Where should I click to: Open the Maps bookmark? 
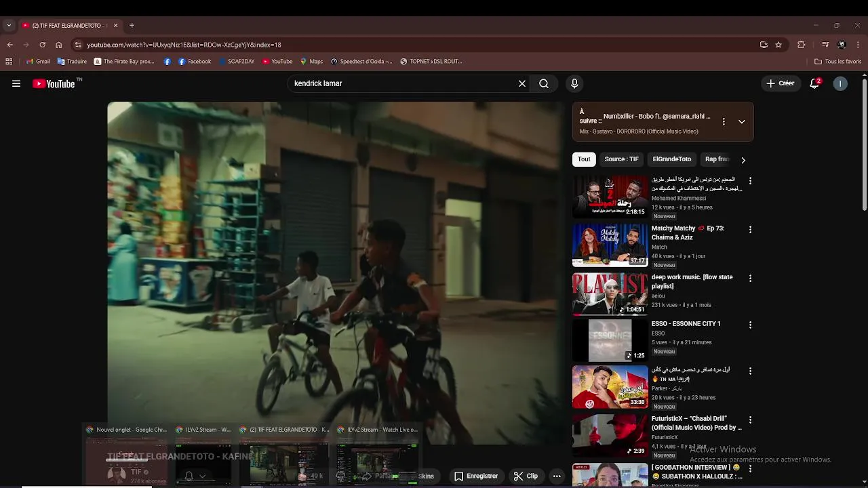pos(311,61)
